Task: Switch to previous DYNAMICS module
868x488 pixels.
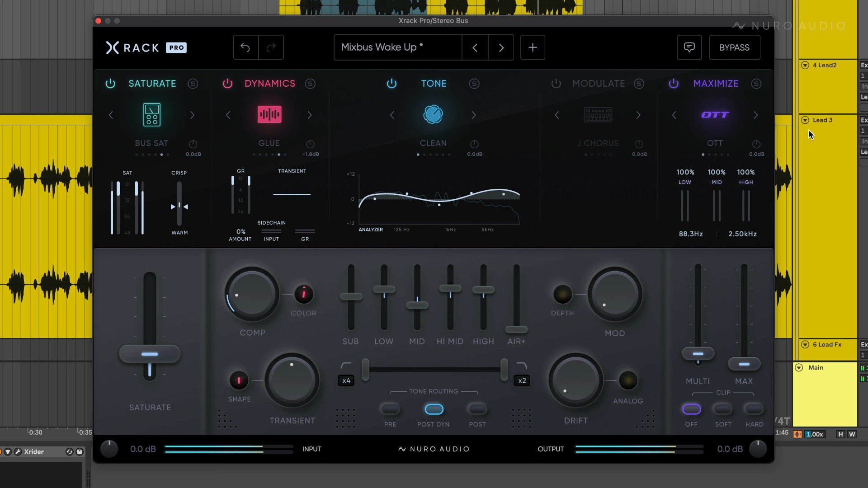Action: click(228, 115)
